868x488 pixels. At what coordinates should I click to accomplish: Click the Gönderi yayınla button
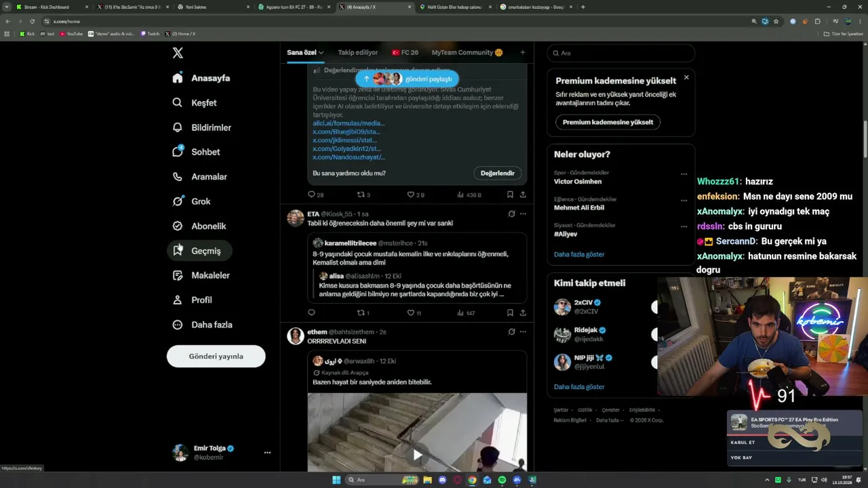coord(216,356)
